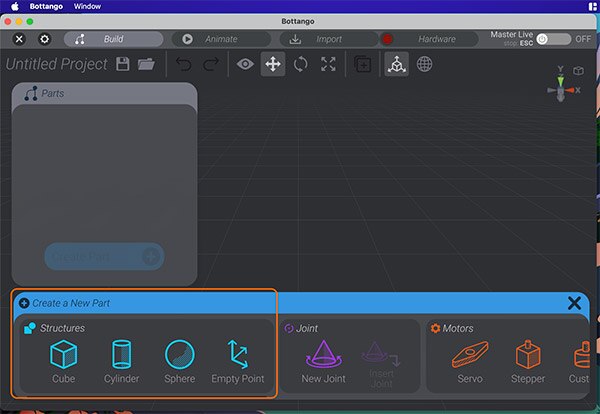Click the Undo arrow button
Screen dimensions: 600x414
coord(183,64)
